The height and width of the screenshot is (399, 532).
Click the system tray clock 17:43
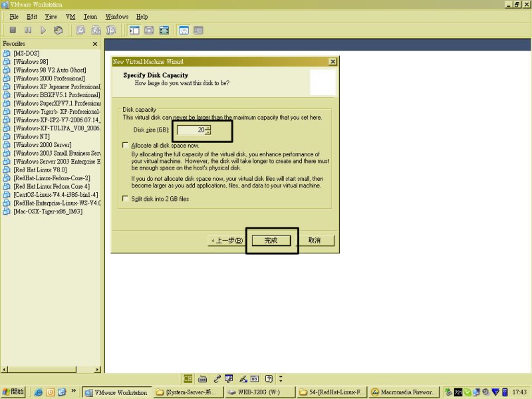click(x=519, y=392)
